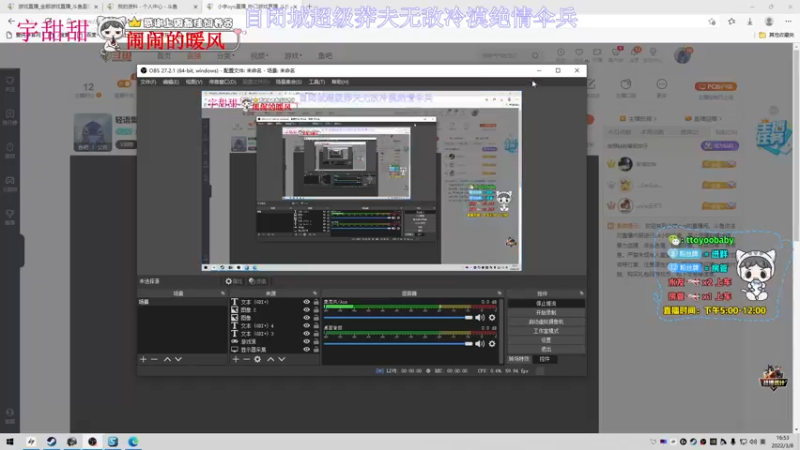Image resolution: width=800 pixels, height=450 pixels.
Task: Open 麦克风/Aux audio settings gear
Action: (492, 318)
